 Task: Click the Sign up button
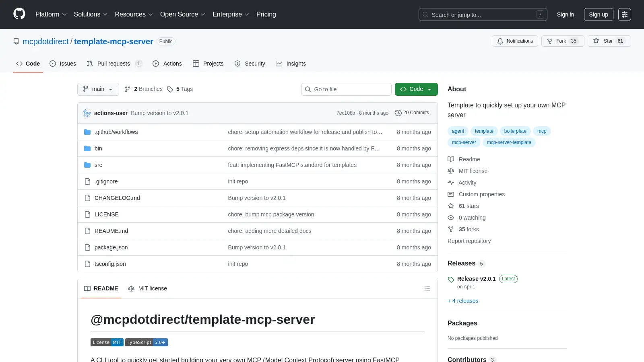point(599,14)
